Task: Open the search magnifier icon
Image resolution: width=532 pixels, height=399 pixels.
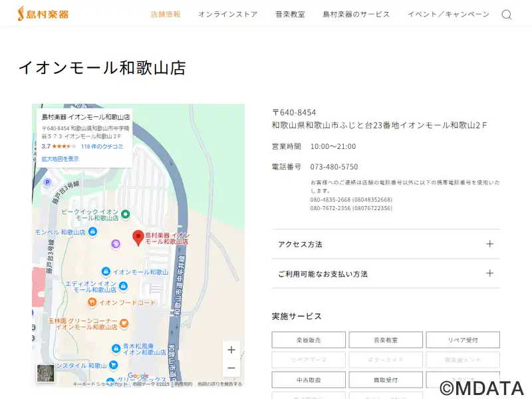Action: (507, 15)
